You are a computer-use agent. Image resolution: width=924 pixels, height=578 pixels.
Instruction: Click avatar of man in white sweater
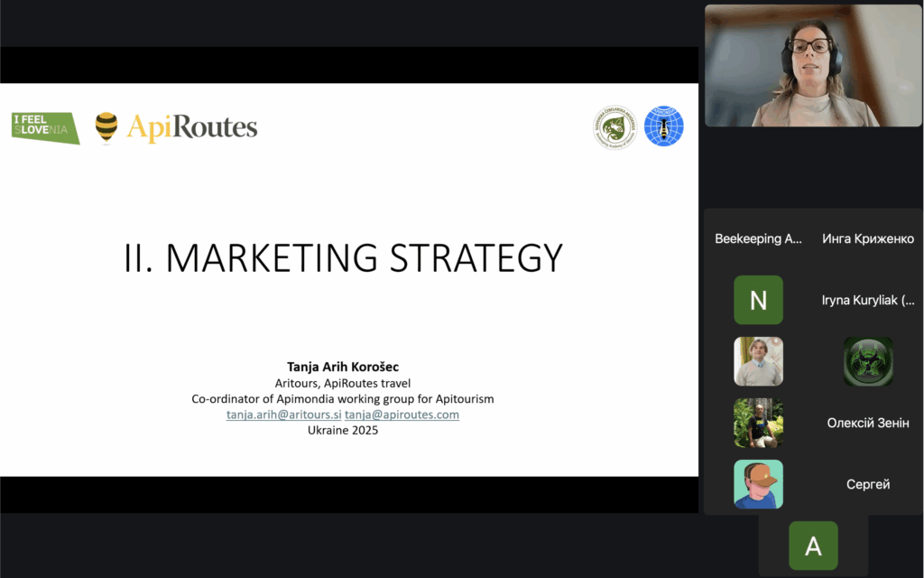click(x=758, y=361)
